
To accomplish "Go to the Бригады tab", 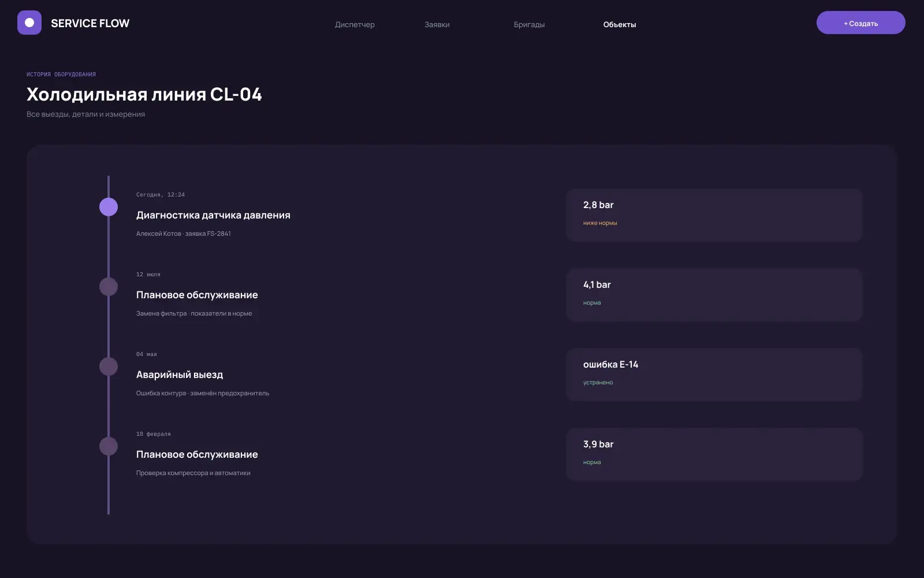I will (529, 24).
